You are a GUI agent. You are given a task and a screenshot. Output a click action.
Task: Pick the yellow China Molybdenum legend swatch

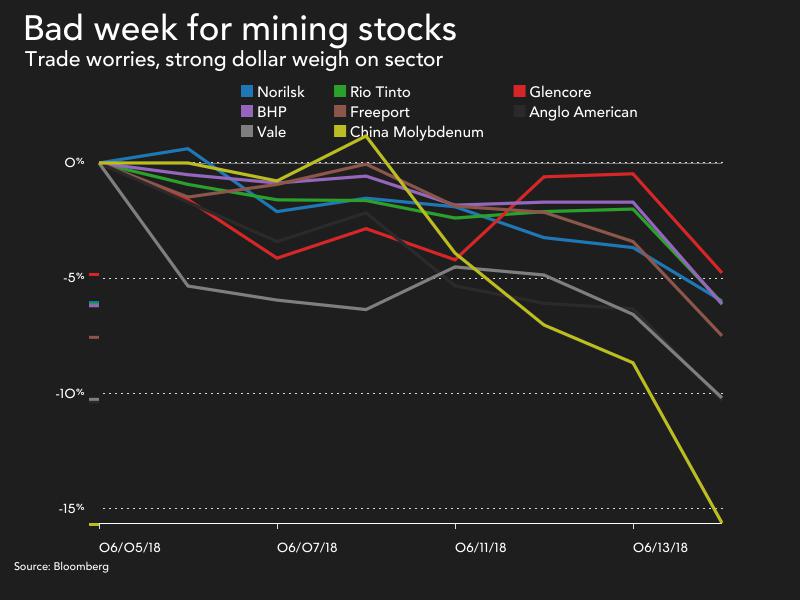[341, 131]
